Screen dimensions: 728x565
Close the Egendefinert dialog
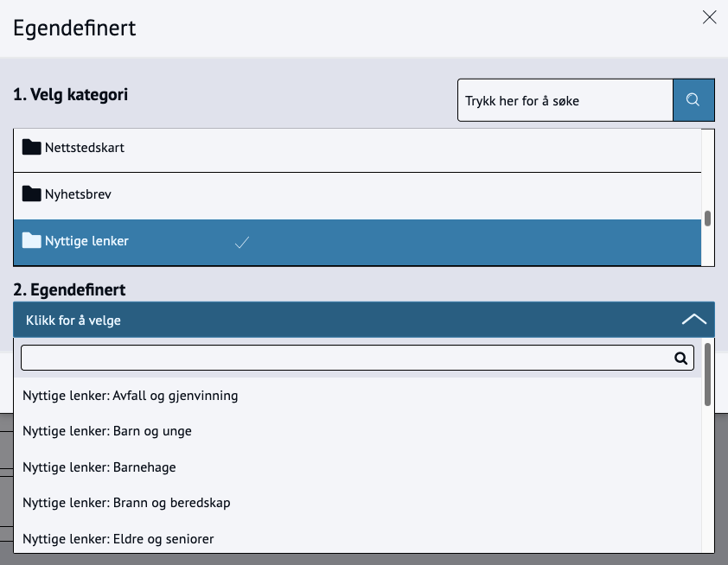[710, 17]
